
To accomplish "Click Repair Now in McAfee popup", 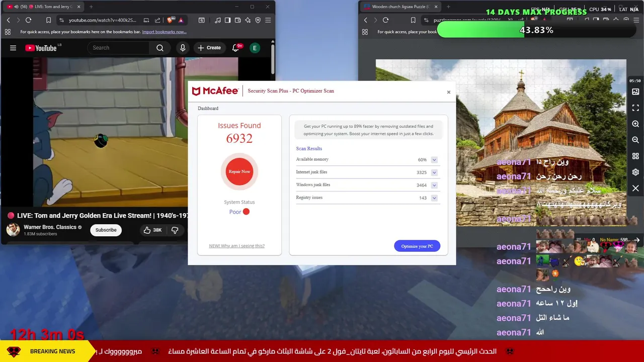I will coord(239,171).
